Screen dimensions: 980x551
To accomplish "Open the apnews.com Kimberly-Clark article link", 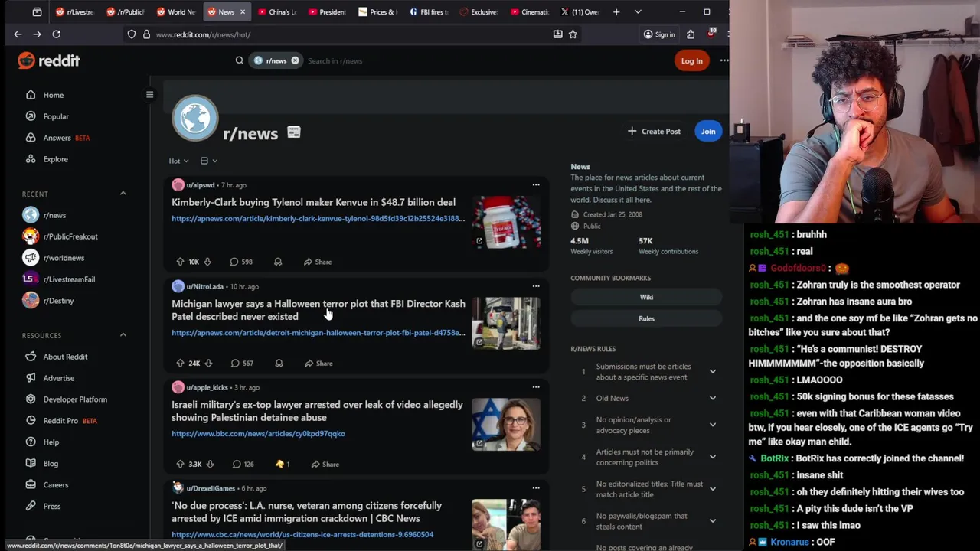I will [x=318, y=218].
